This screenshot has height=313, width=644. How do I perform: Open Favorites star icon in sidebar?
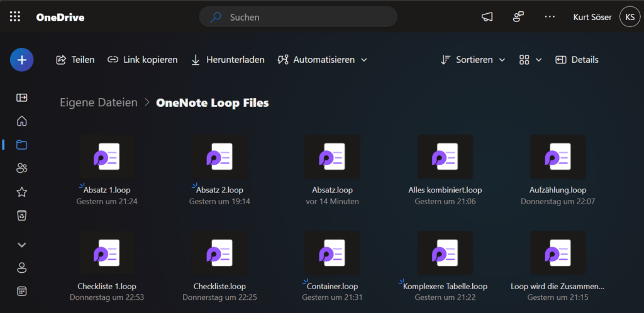pos(22,192)
